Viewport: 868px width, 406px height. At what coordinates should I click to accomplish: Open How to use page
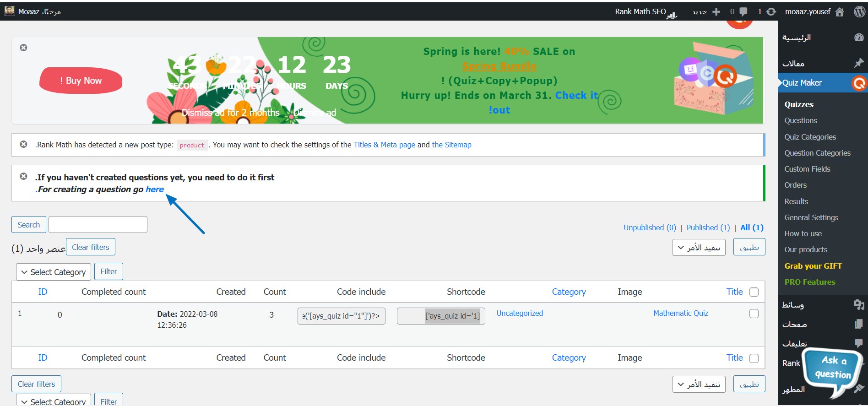click(x=803, y=233)
